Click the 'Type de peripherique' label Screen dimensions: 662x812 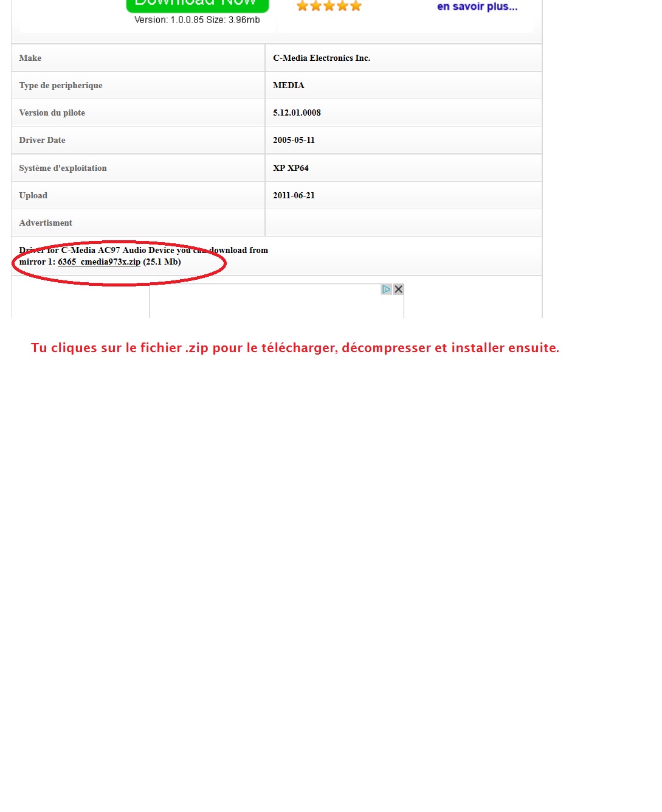point(61,85)
